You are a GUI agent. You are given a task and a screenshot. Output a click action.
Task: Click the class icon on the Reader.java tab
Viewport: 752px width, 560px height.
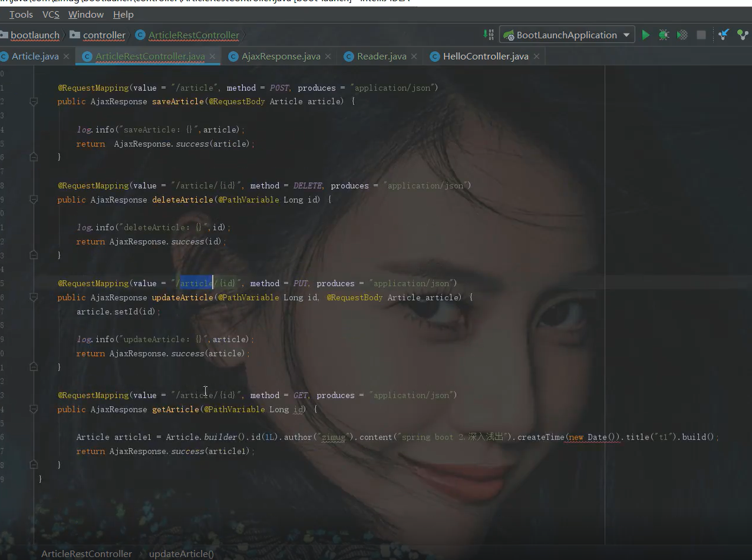point(349,56)
